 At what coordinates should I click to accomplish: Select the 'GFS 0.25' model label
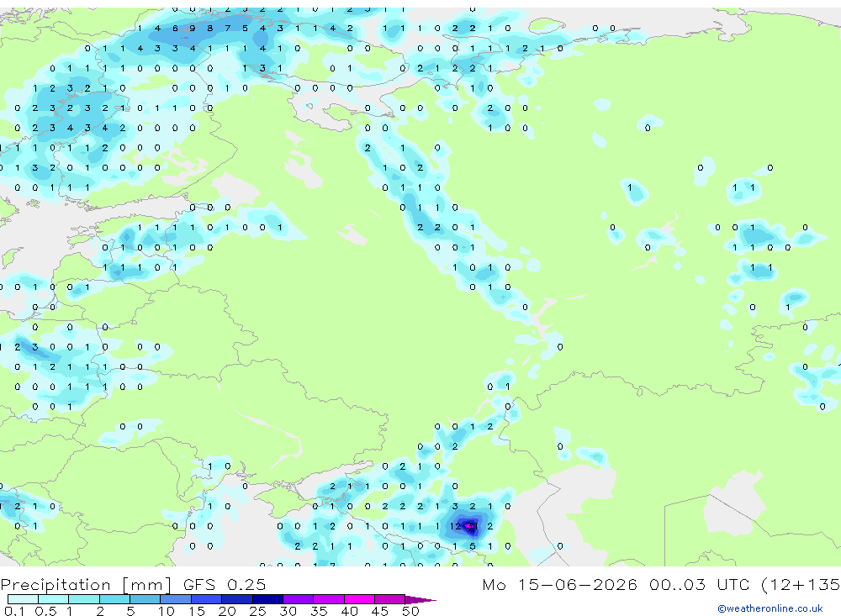(x=225, y=584)
